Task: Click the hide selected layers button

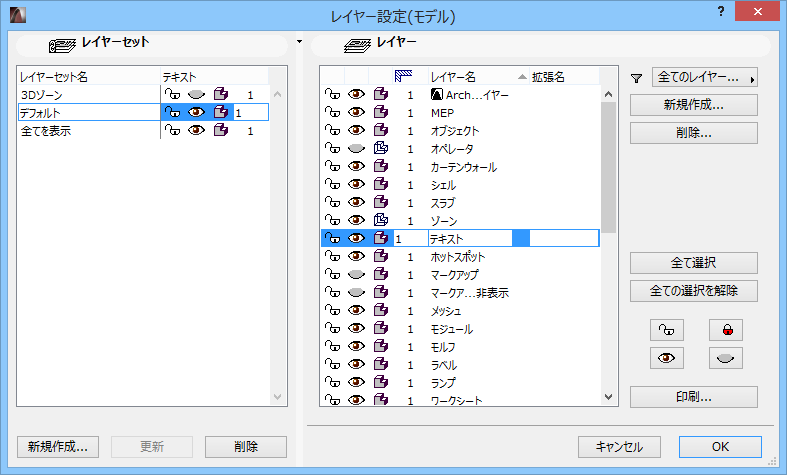Action: tap(726, 358)
